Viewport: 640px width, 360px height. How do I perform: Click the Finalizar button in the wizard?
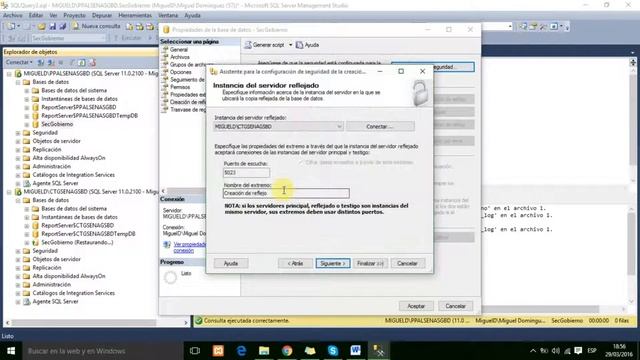click(x=370, y=263)
